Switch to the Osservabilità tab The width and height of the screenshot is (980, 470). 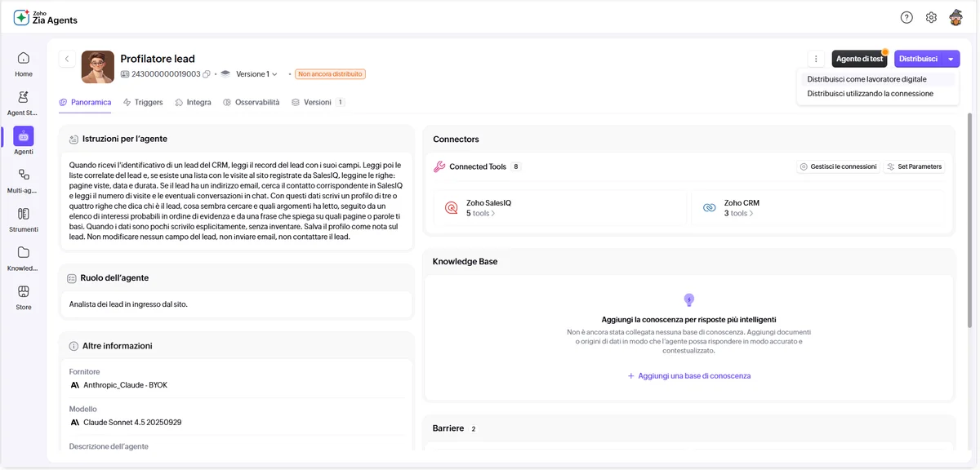(x=252, y=103)
